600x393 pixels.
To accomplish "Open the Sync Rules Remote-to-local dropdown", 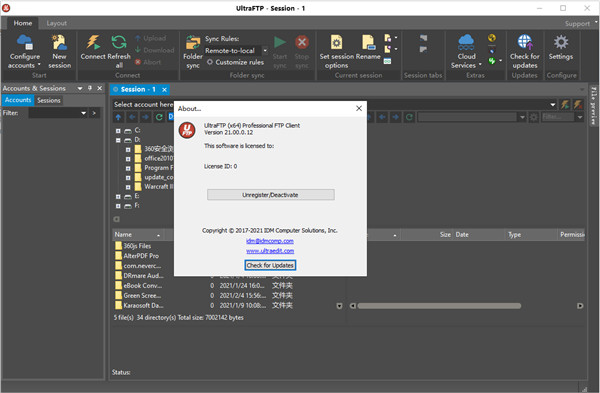I will click(265, 51).
